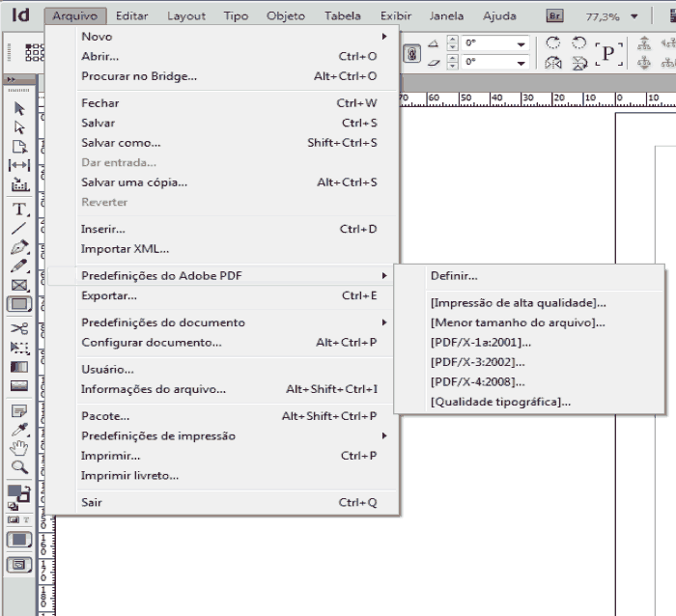Select the Free Transform tool
Image resolution: width=676 pixels, height=616 pixels.
(x=20, y=348)
